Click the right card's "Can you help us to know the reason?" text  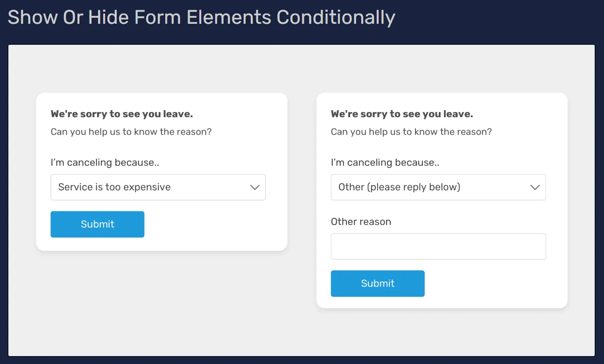(x=411, y=132)
